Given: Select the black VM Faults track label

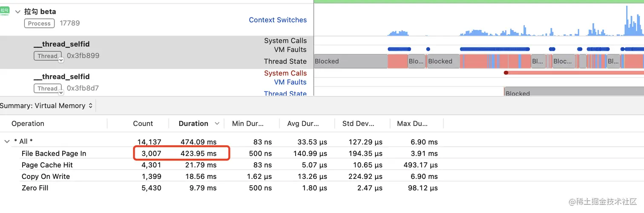Looking at the screenshot, I should click(x=290, y=50).
